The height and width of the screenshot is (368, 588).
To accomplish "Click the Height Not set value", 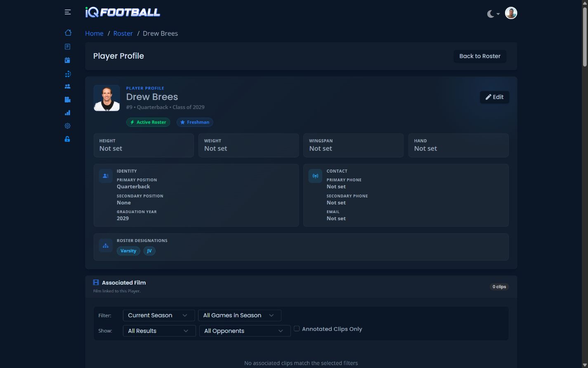I will coord(111,149).
